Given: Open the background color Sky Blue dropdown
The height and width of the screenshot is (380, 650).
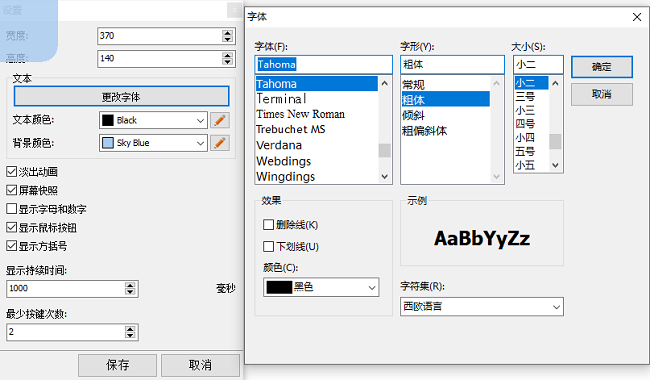Looking at the screenshot, I should (200, 143).
